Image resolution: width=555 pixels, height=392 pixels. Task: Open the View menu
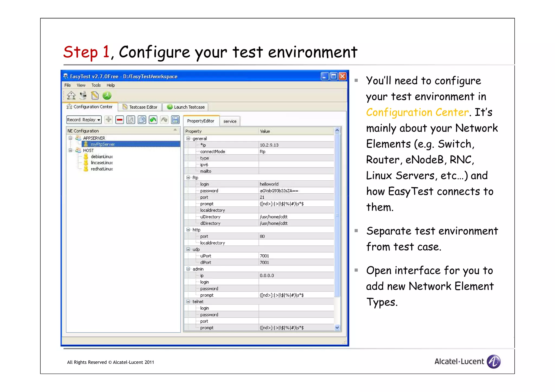point(81,85)
